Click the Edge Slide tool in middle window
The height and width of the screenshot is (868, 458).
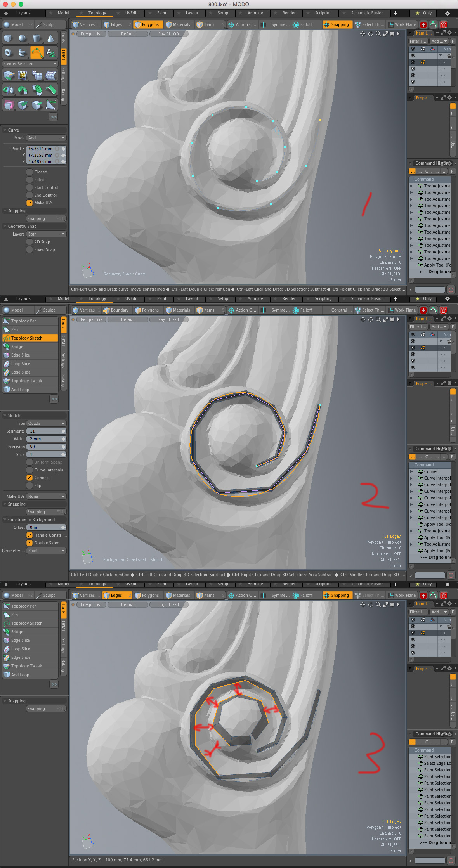coord(30,372)
